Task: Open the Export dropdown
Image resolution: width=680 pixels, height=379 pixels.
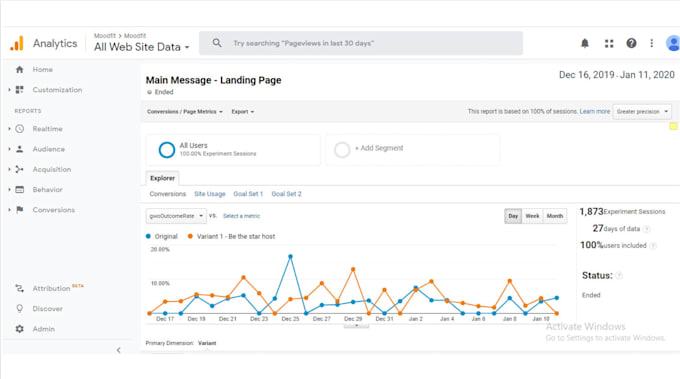Action: point(243,112)
